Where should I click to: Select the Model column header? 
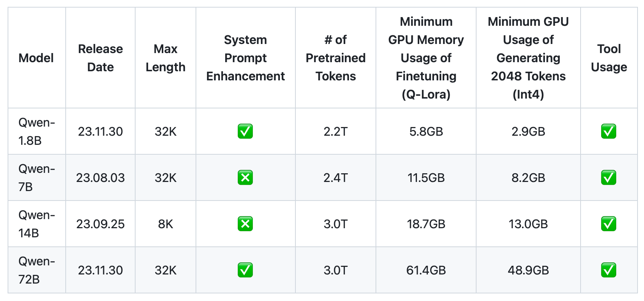click(36, 58)
